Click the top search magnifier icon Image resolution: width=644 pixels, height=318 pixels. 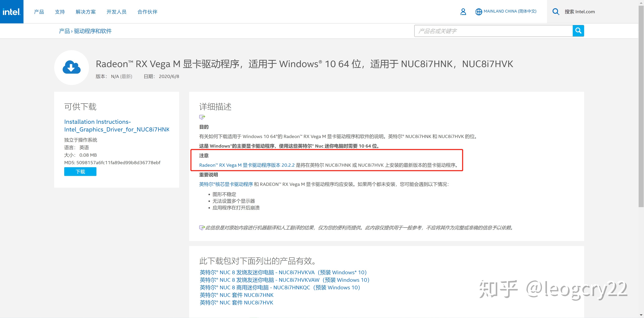pyautogui.click(x=555, y=12)
